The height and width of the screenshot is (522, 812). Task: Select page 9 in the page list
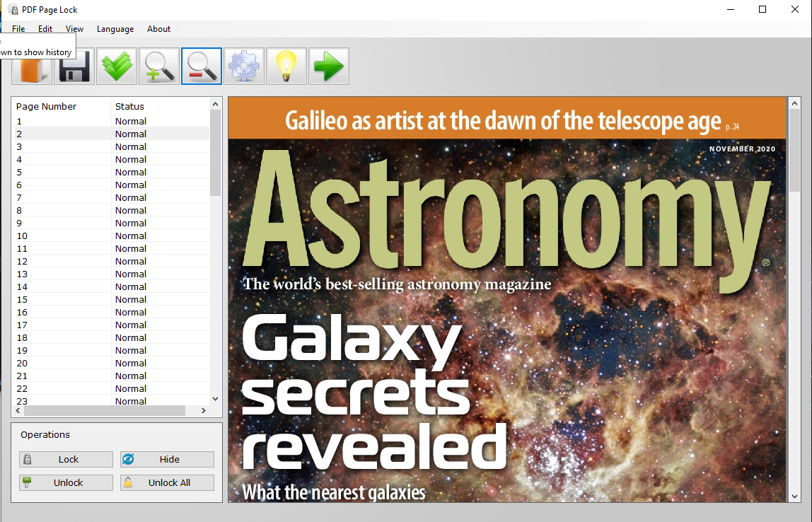point(111,224)
